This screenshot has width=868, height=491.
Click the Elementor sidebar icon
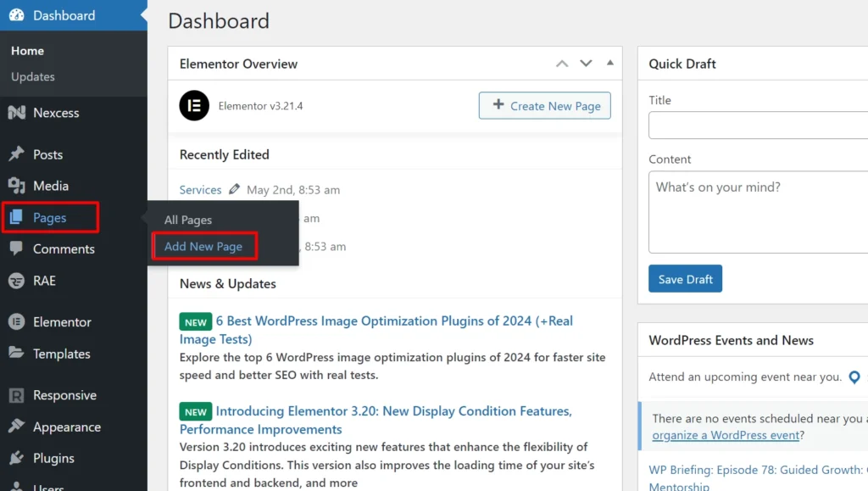click(17, 321)
